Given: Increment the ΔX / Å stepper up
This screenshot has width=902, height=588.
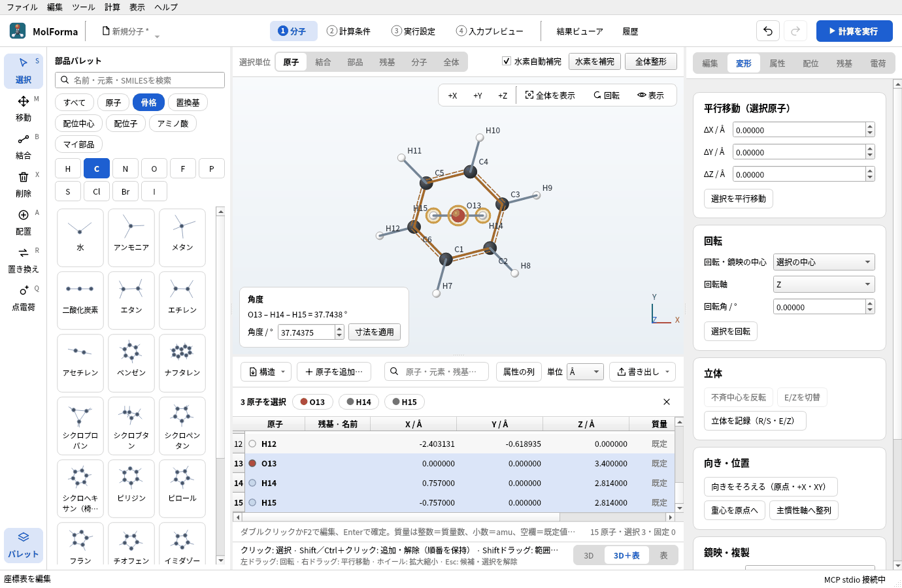Looking at the screenshot, I should pyautogui.click(x=870, y=126).
